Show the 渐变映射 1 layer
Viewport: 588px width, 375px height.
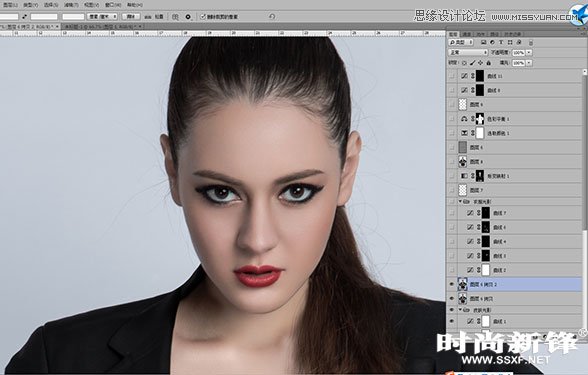pos(452,176)
